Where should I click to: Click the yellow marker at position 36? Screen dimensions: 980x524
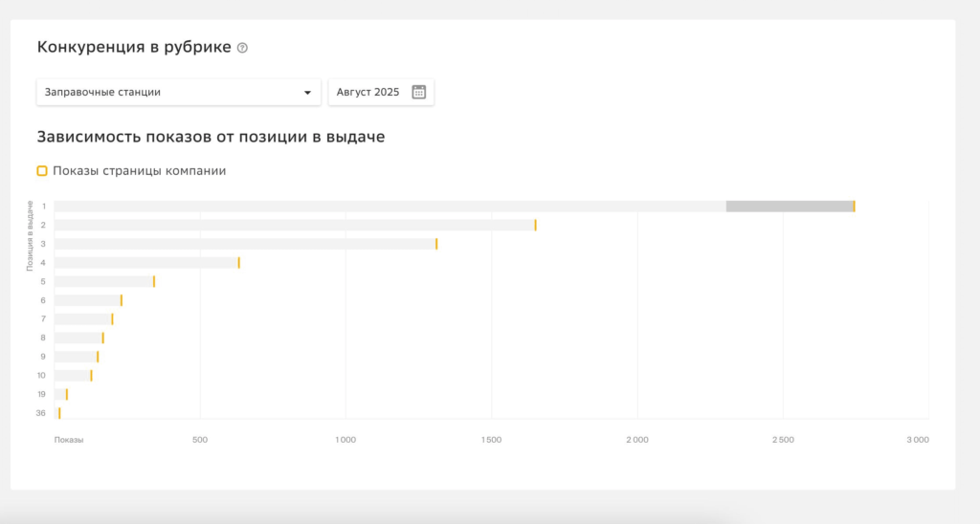[x=59, y=413]
